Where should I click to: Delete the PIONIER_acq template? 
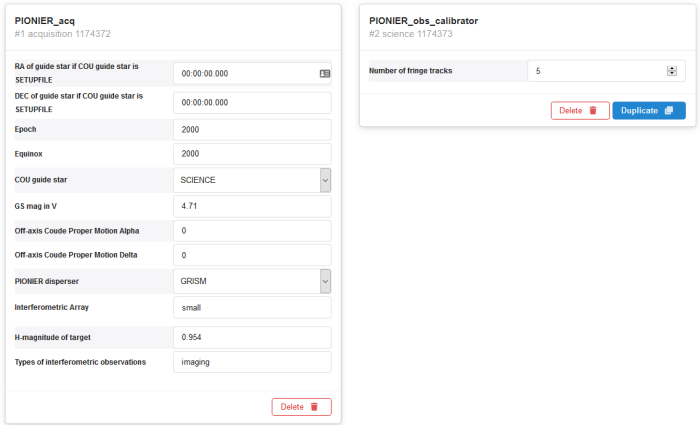(x=301, y=407)
